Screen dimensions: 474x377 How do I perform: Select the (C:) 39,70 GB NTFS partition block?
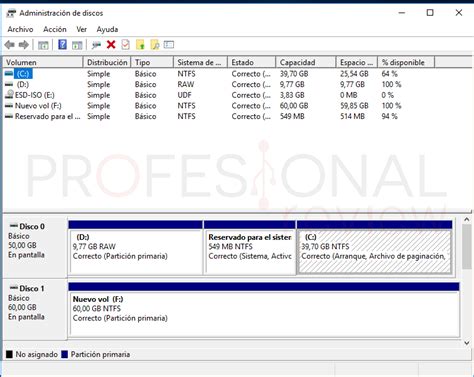point(374,248)
